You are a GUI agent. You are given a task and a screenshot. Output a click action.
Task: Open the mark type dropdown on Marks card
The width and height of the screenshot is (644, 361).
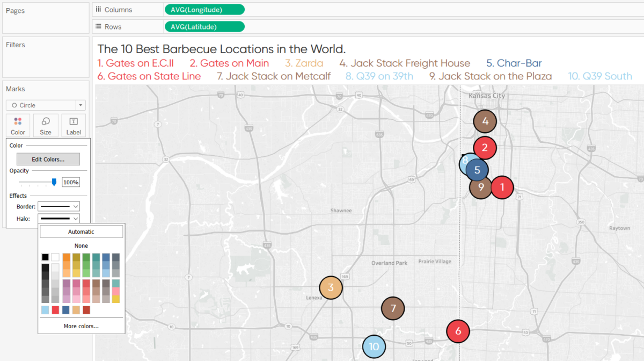click(x=80, y=105)
